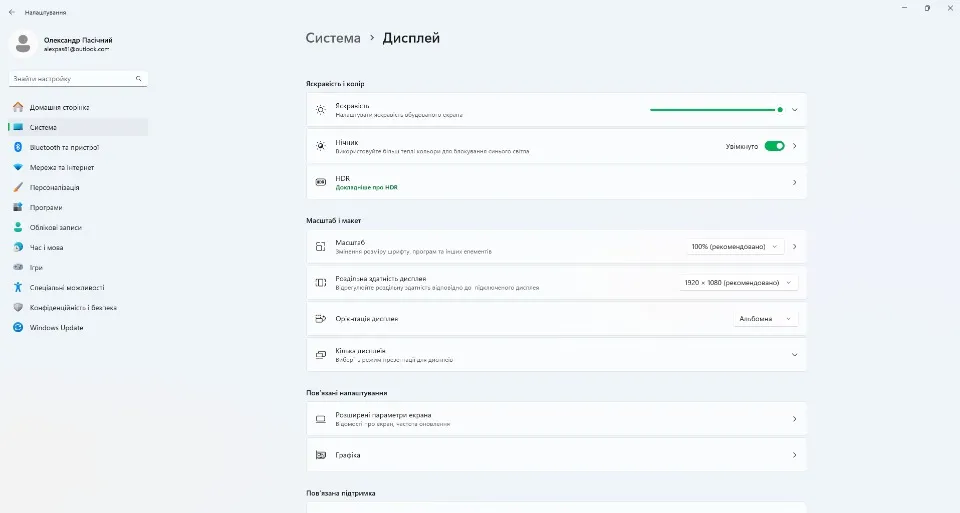
Task: Open the display orientation dropdown (Альбомна)
Action: pyautogui.click(x=765, y=319)
